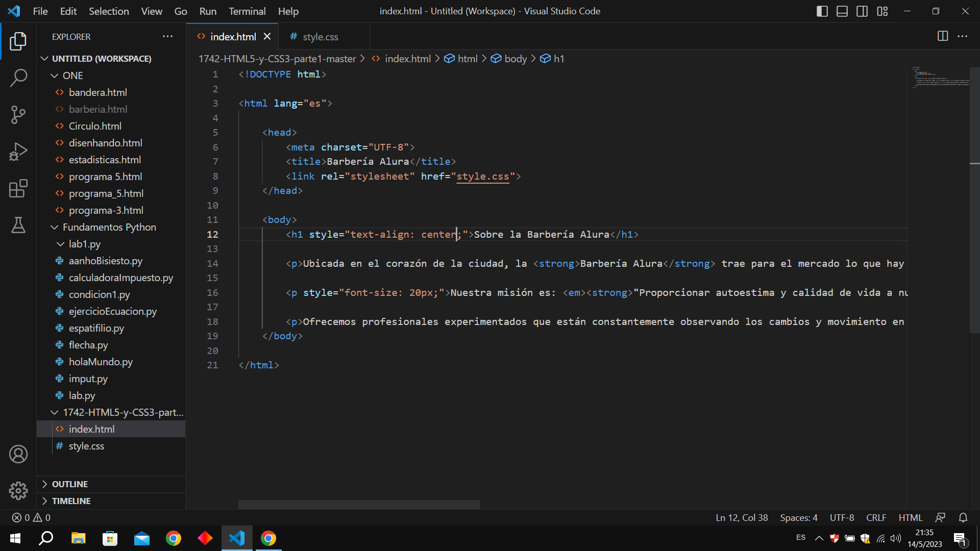Follow the style.css link in code
This screenshot has width=980, height=551.
[483, 176]
